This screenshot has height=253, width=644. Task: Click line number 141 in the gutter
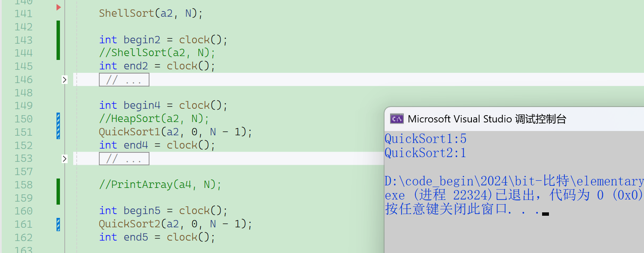point(24,14)
